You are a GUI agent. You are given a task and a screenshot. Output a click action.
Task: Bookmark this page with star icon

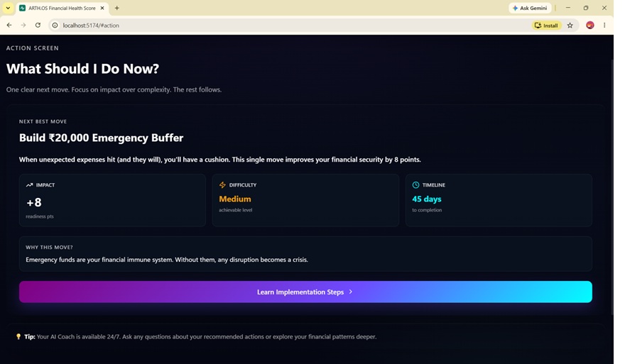[x=570, y=25]
